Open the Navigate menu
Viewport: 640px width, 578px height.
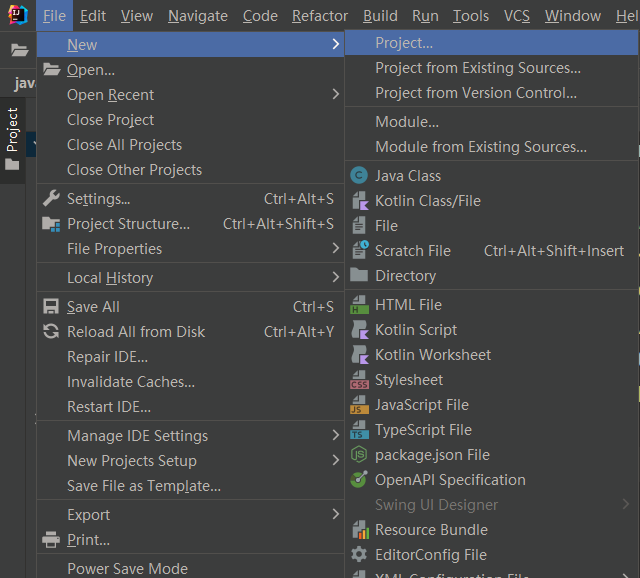(198, 16)
